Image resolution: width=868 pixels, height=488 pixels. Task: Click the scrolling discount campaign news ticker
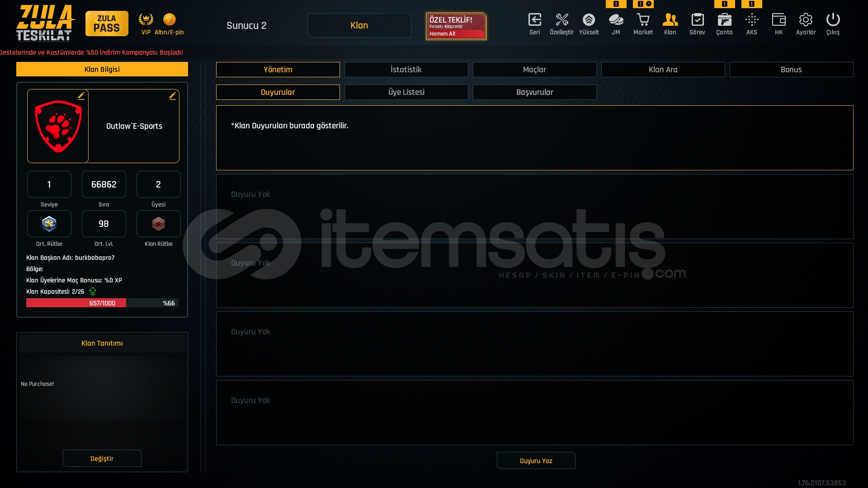tap(92, 52)
